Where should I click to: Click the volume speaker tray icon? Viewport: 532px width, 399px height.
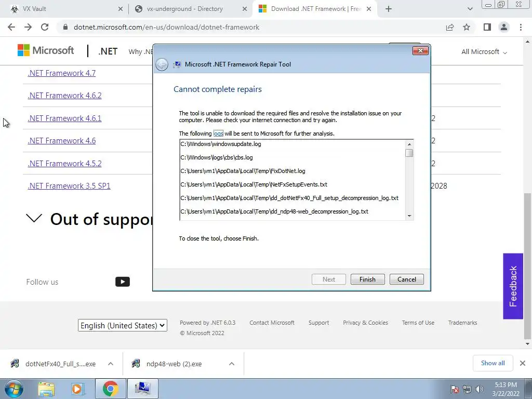click(x=480, y=389)
